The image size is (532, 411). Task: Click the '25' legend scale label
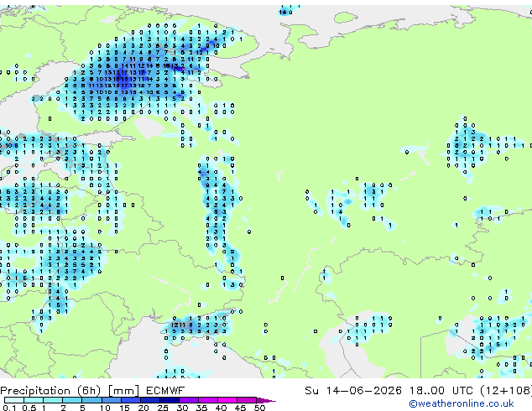tap(163, 408)
